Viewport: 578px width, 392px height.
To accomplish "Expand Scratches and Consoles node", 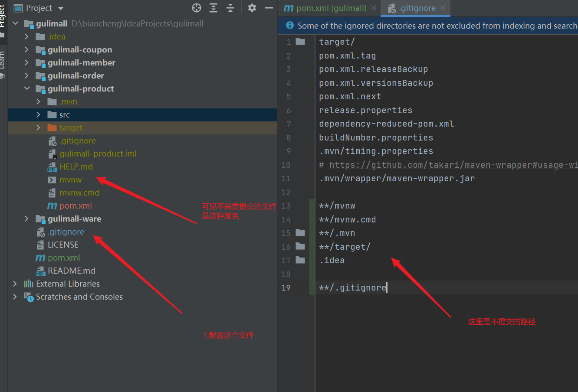I will 15,297.
